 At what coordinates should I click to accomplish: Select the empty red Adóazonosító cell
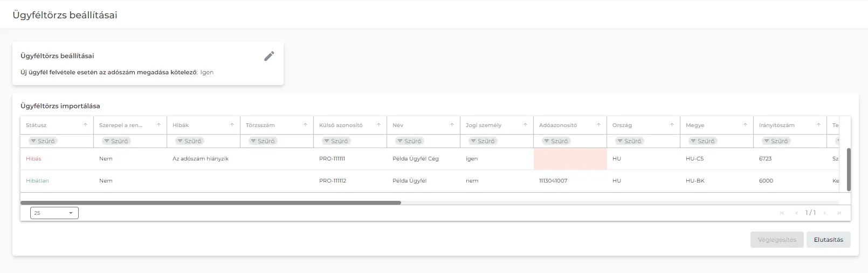(x=570, y=159)
